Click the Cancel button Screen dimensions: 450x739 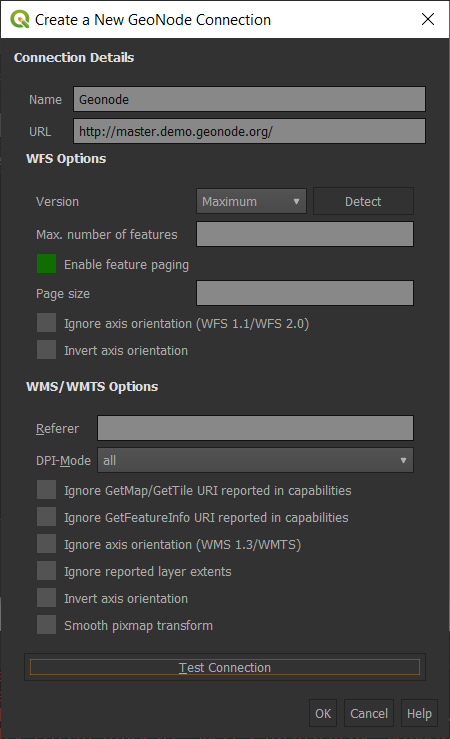tap(368, 714)
